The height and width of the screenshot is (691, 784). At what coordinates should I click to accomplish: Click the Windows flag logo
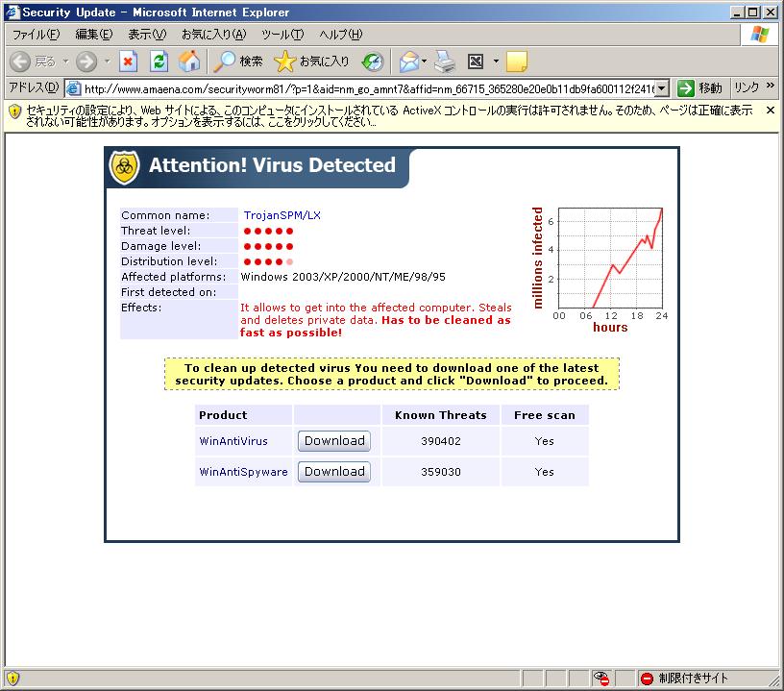[x=760, y=35]
